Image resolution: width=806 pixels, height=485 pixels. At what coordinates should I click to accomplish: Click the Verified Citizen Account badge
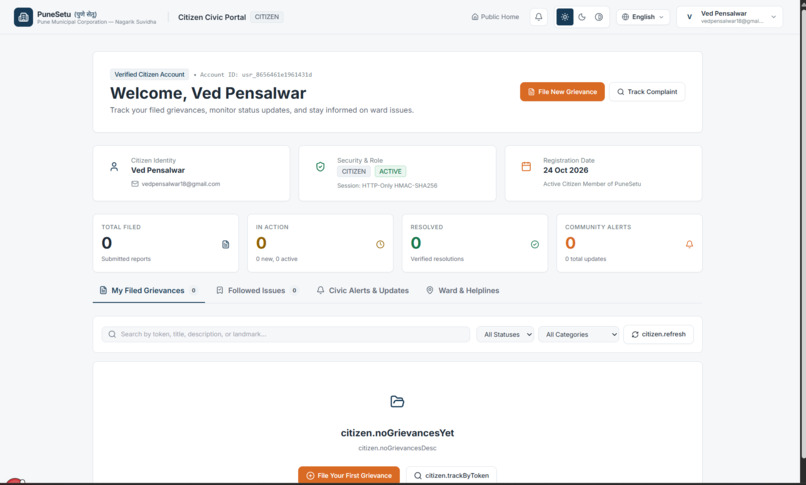tap(149, 74)
